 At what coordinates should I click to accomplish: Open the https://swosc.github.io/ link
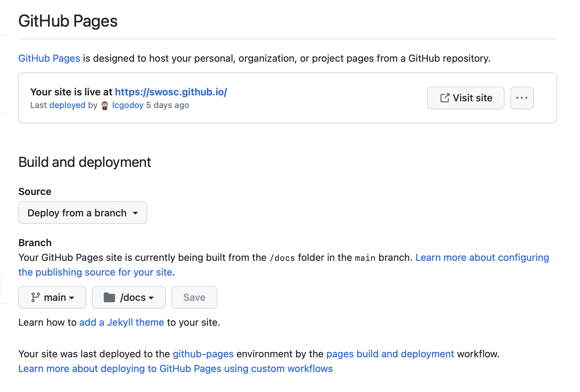(171, 92)
